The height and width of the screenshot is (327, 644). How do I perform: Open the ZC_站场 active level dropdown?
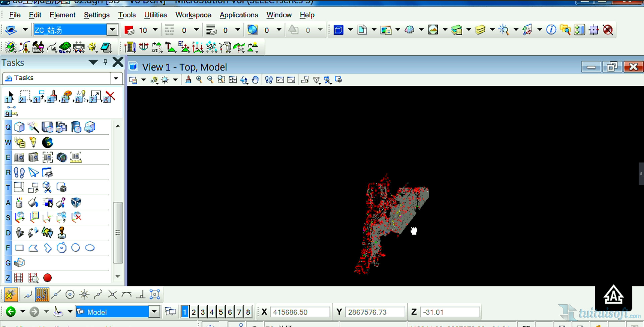click(112, 30)
